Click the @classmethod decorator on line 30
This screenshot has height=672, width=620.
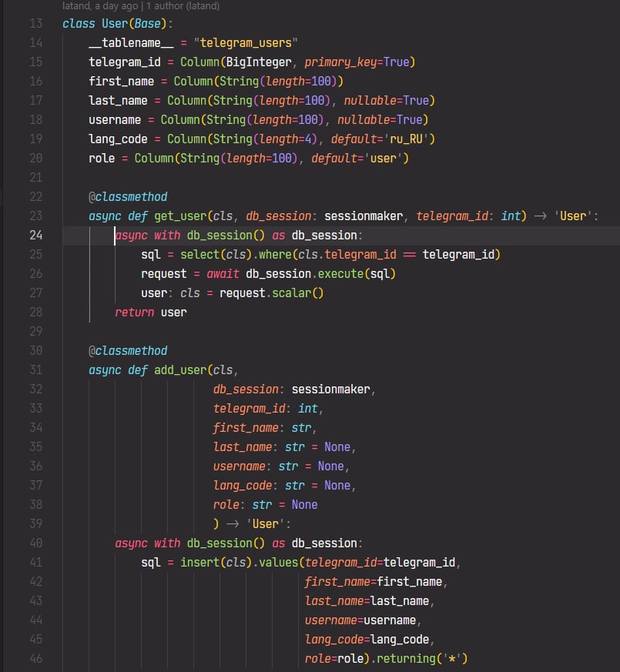128,351
